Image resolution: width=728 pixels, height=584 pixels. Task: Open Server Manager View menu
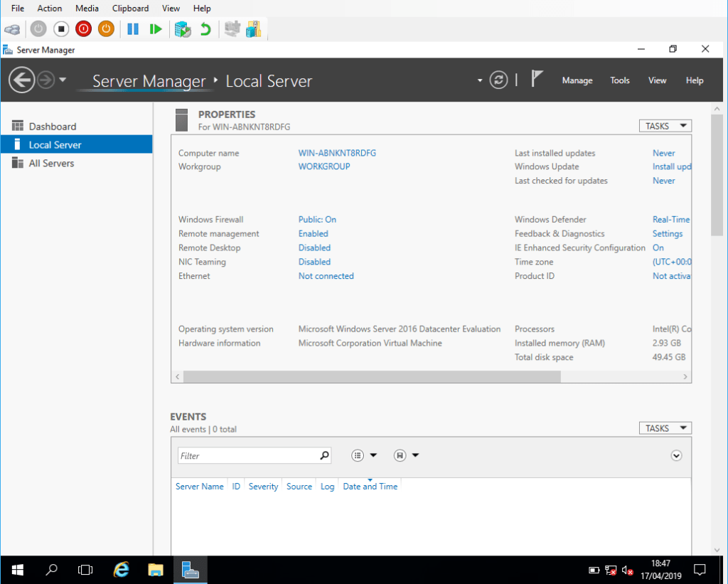[657, 80]
